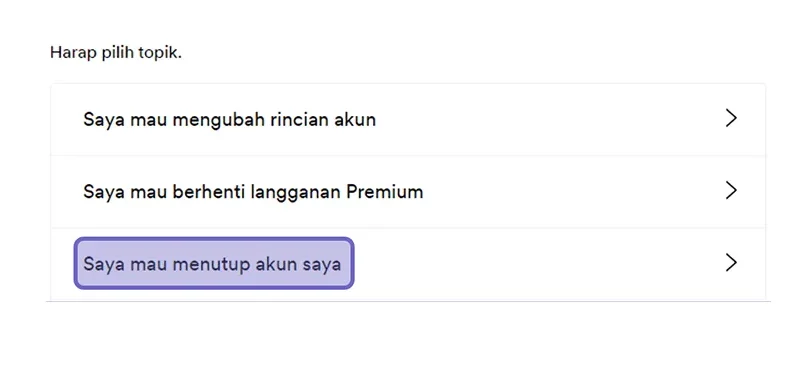Open the stop Premium subscription option text

[x=253, y=192]
